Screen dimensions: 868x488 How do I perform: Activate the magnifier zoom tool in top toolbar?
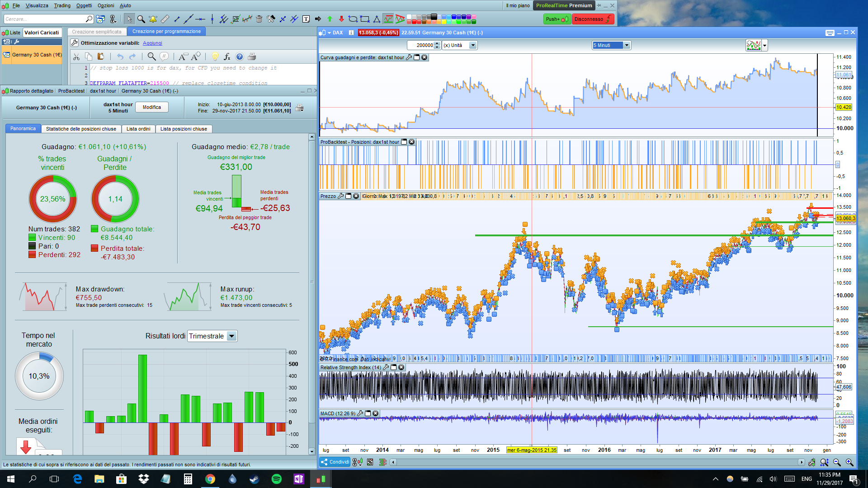pos(141,19)
